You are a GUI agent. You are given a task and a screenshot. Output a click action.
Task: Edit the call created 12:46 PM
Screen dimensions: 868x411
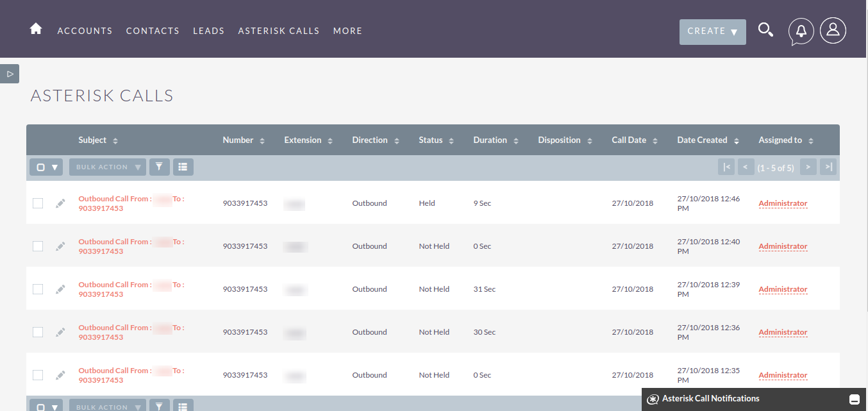click(60, 203)
